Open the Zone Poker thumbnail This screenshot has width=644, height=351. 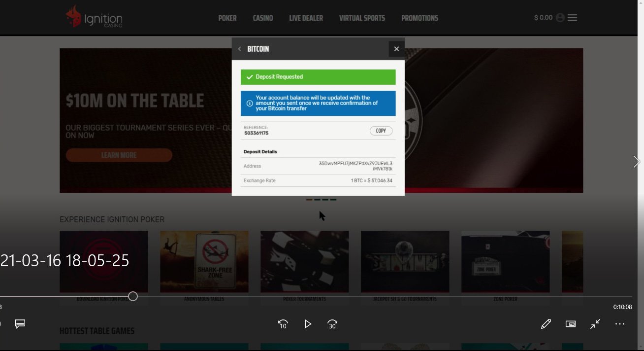[x=506, y=262]
